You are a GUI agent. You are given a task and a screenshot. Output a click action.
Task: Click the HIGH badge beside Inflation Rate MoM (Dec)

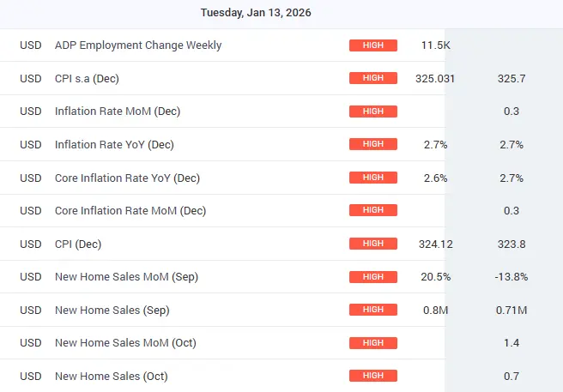[373, 112]
